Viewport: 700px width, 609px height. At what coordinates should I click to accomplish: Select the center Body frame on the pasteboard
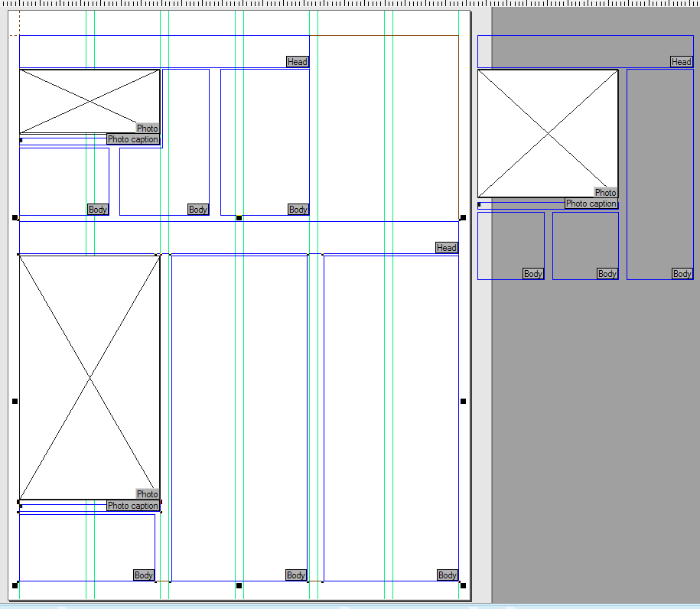coord(585,246)
